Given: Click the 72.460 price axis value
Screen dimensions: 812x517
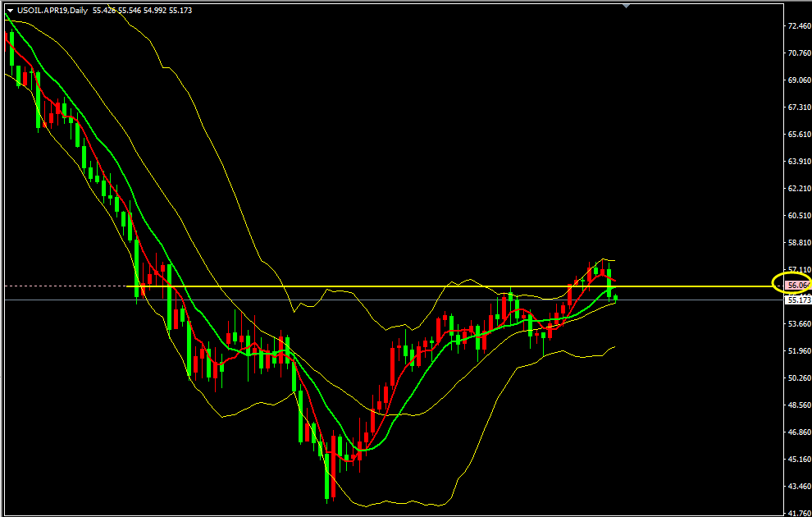Looking at the screenshot, I should [x=799, y=25].
